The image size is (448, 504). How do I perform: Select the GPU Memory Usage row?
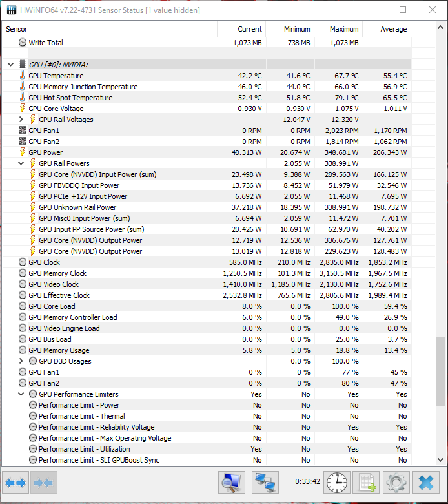[x=207, y=350]
